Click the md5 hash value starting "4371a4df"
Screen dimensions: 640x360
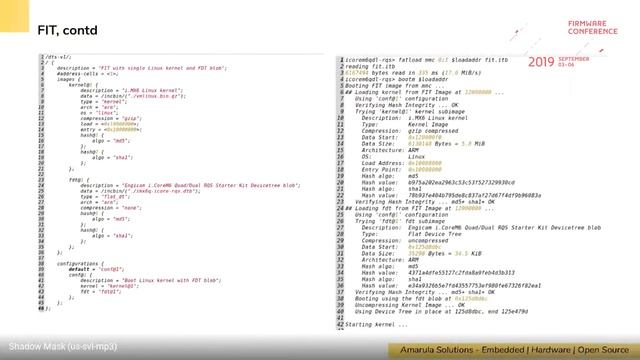pyautogui.click(x=461, y=273)
